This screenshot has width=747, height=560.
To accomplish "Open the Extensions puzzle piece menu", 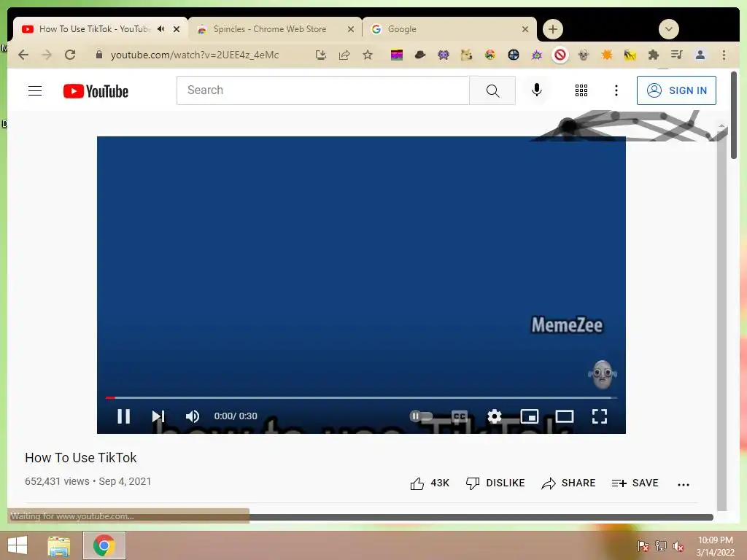I will (x=654, y=55).
